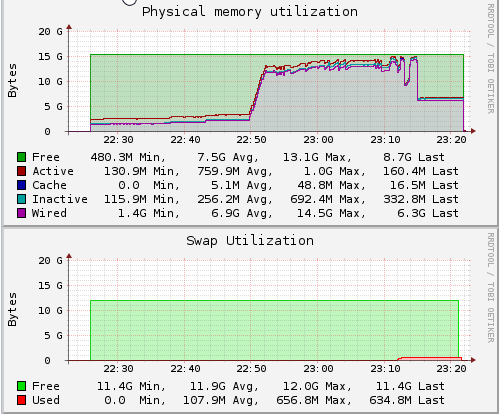This screenshot has width=500, height=414.
Task: Click the '14.5G Max' Wired value
Action: pyautogui.click(x=331, y=213)
